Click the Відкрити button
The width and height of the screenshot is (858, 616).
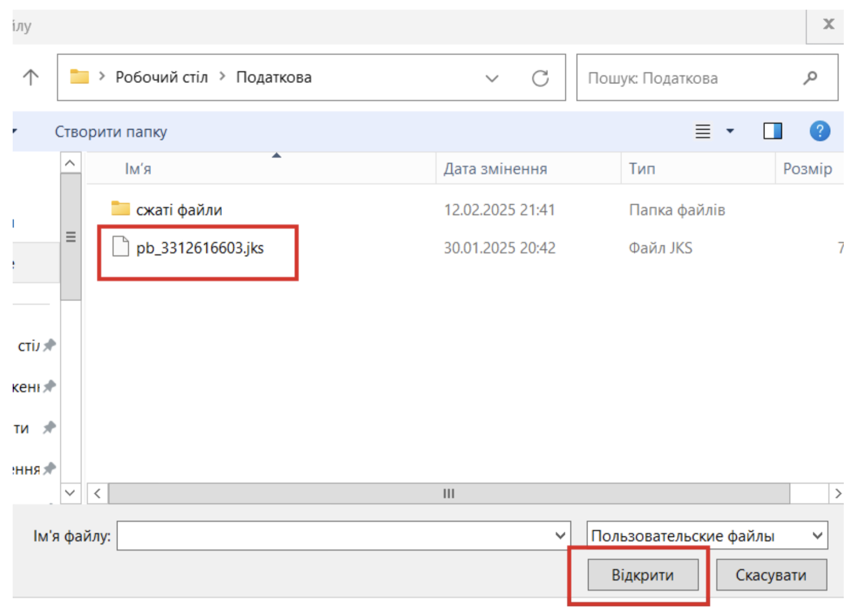click(x=642, y=575)
